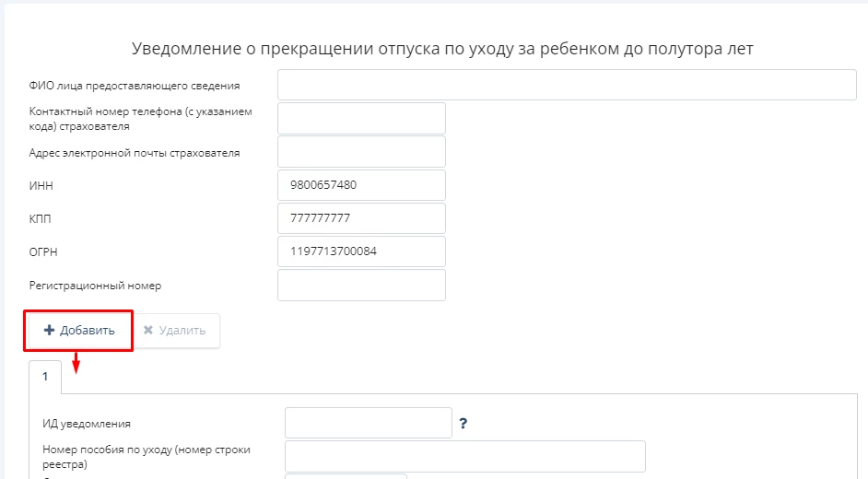Click the ОГРН field containing 1197713700084
The height and width of the screenshot is (479, 868).
point(361,251)
